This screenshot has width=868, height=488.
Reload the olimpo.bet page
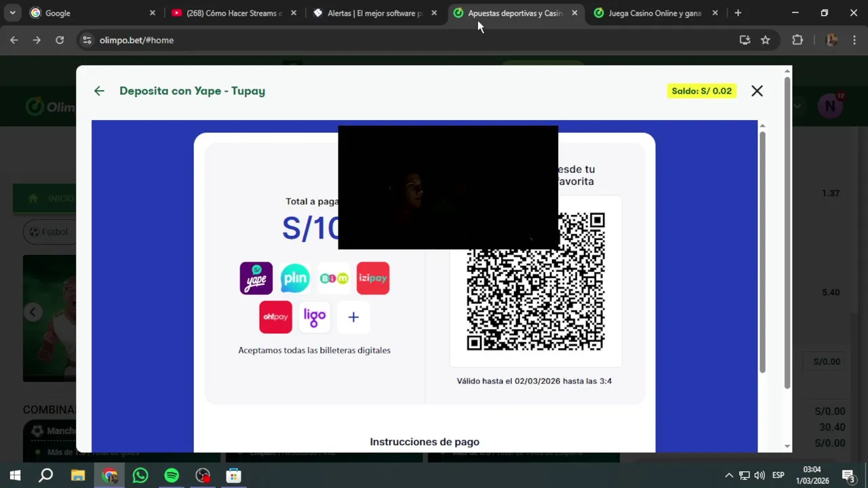point(60,40)
